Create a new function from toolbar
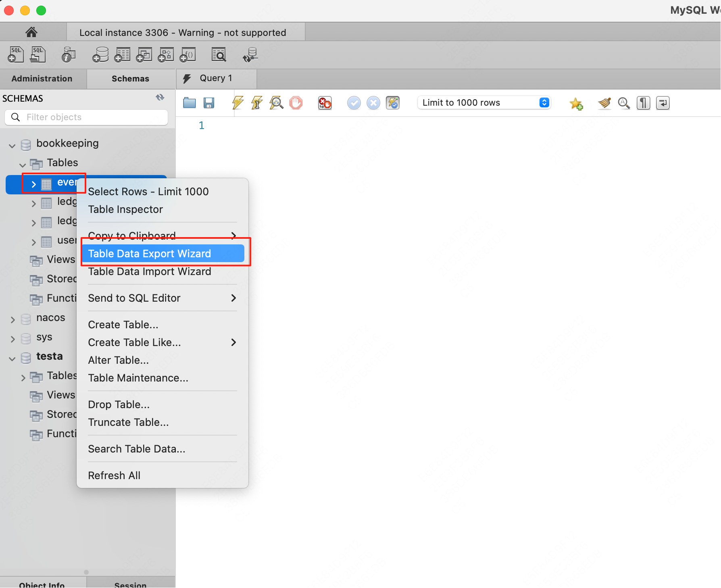The width and height of the screenshot is (721, 588). (x=187, y=54)
